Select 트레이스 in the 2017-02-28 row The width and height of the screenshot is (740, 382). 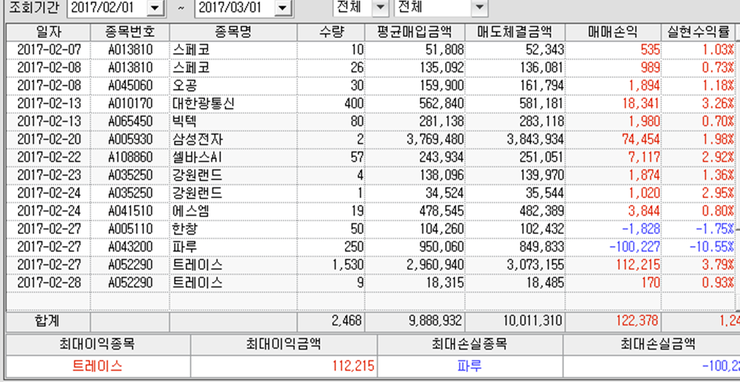click(x=197, y=283)
